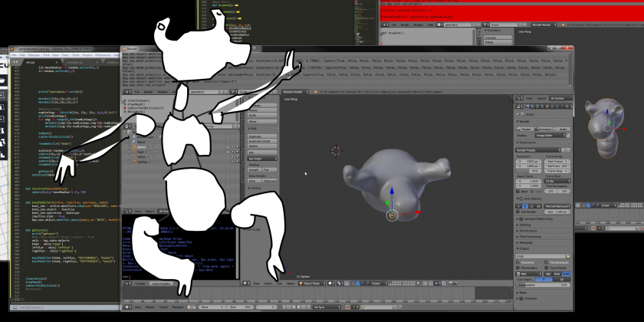Add a render preset with plus icon

pos(563,150)
